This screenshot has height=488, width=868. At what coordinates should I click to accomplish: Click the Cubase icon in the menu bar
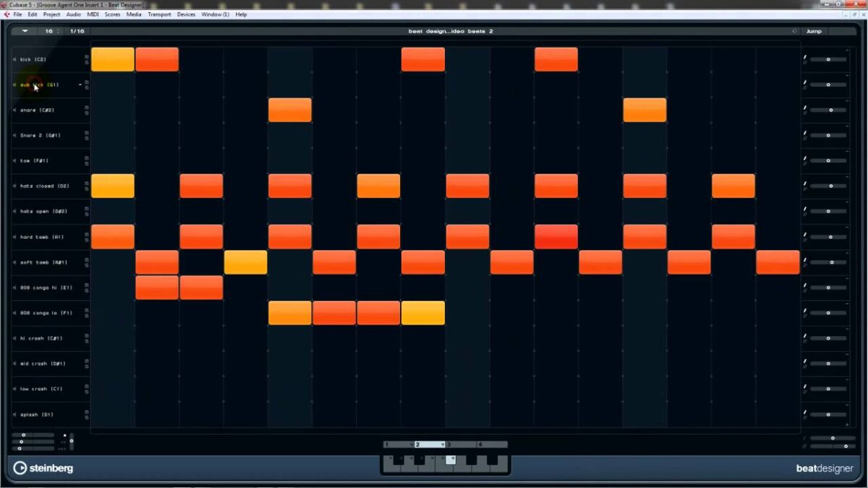pos(7,14)
